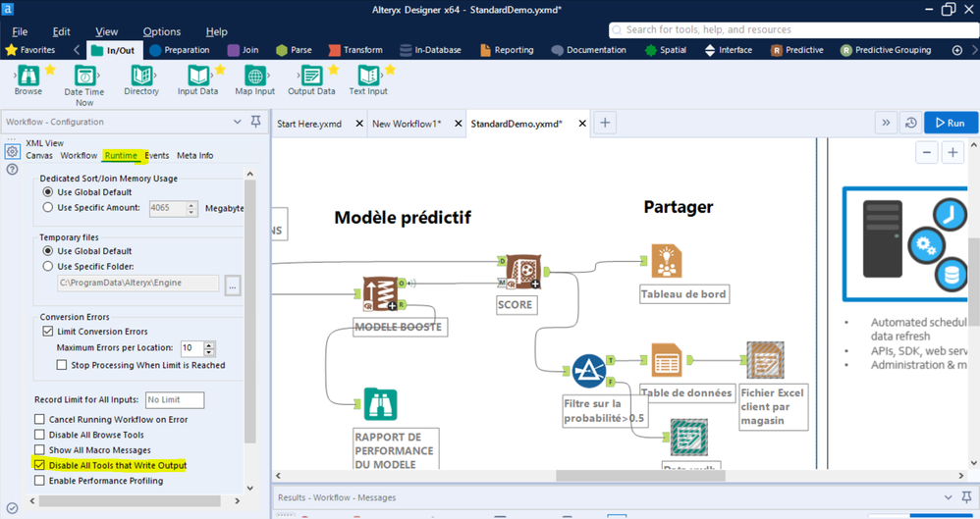Click the Table de données tool icon
The height and width of the screenshot is (519, 980).
[x=667, y=360]
